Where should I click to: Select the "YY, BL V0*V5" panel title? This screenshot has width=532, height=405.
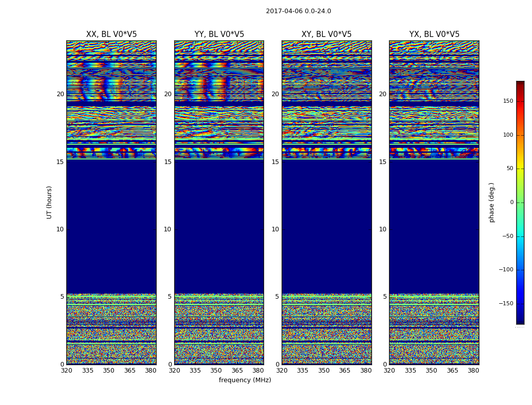point(219,34)
